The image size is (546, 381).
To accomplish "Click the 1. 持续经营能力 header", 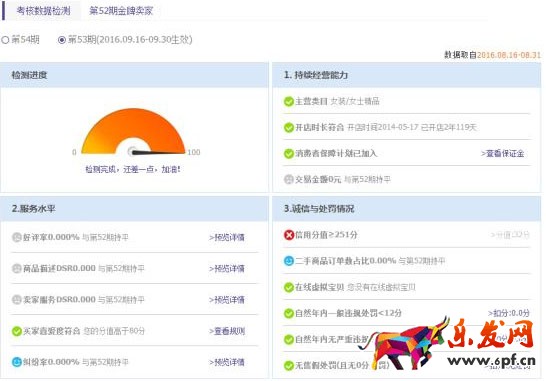I will 407,75.
